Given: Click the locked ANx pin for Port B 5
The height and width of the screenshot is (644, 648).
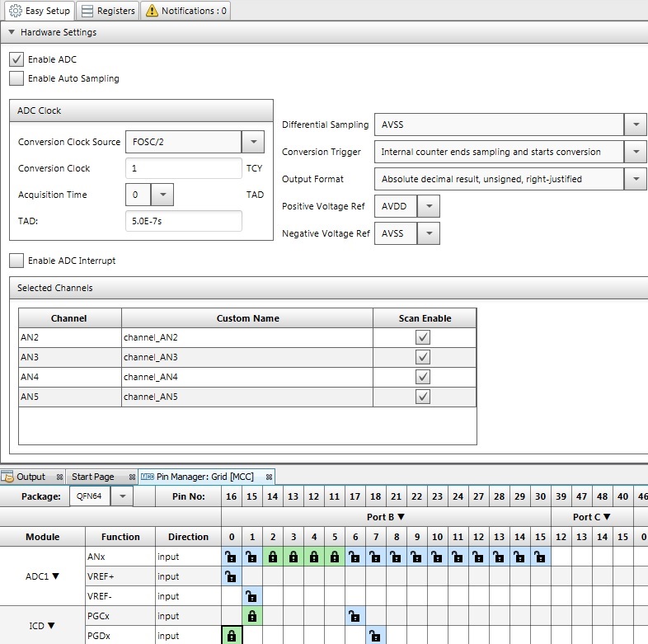Looking at the screenshot, I should 334,557.
